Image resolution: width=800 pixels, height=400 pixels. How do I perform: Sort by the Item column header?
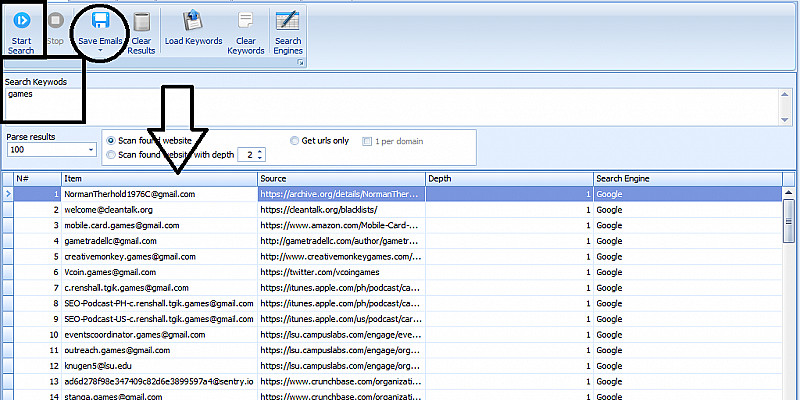pyautogui.click(x=159, y=179)
